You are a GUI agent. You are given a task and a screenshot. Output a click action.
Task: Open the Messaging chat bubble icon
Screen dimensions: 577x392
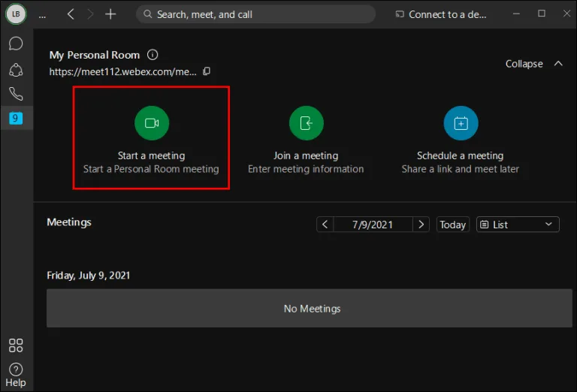[16, 44]
